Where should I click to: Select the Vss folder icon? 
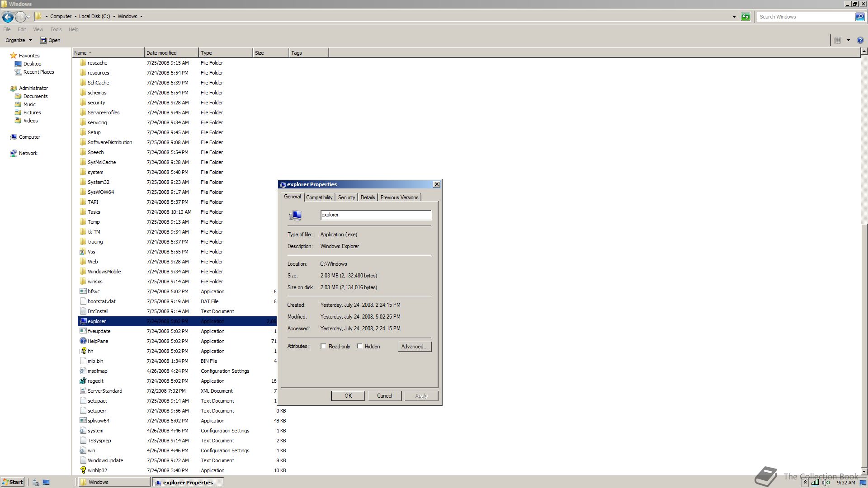(83, 252)
